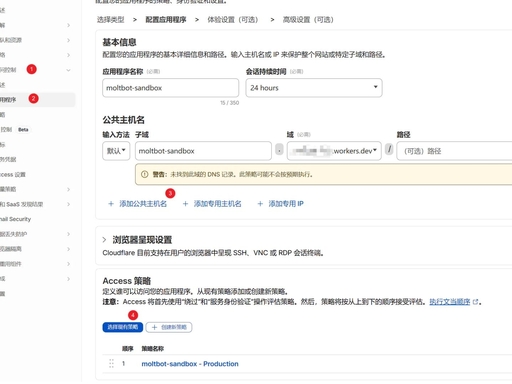Open Access 设置 in the sidebar
The height and width of the screenshot is (384, 512).
tap(13, 174)
